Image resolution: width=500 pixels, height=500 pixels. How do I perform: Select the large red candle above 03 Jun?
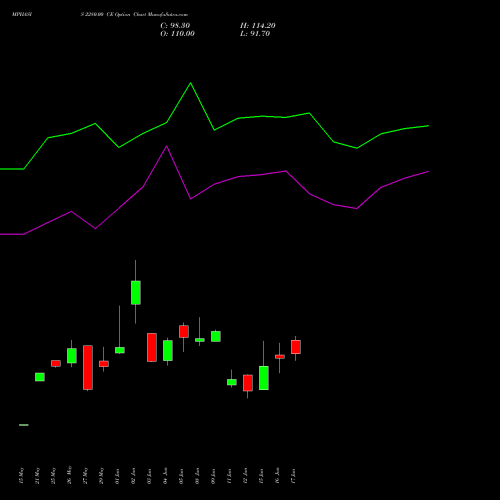pyautogui.click(x=152, y=347)
